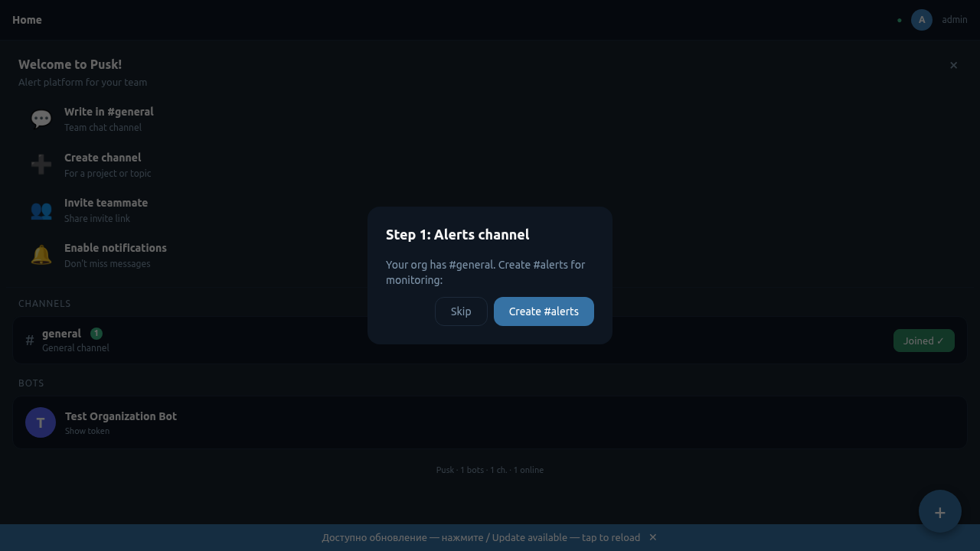Open the Home title in header
Image resolution: width=980 pixels, height=551 pixels.
point(27,20)
